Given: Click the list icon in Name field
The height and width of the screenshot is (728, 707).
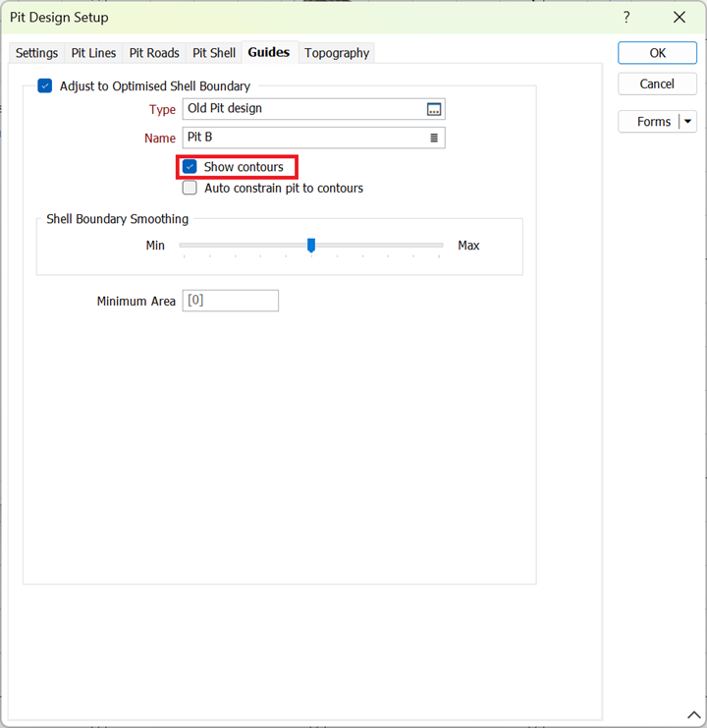Looking at the screenshot, I should pos(434,138).
